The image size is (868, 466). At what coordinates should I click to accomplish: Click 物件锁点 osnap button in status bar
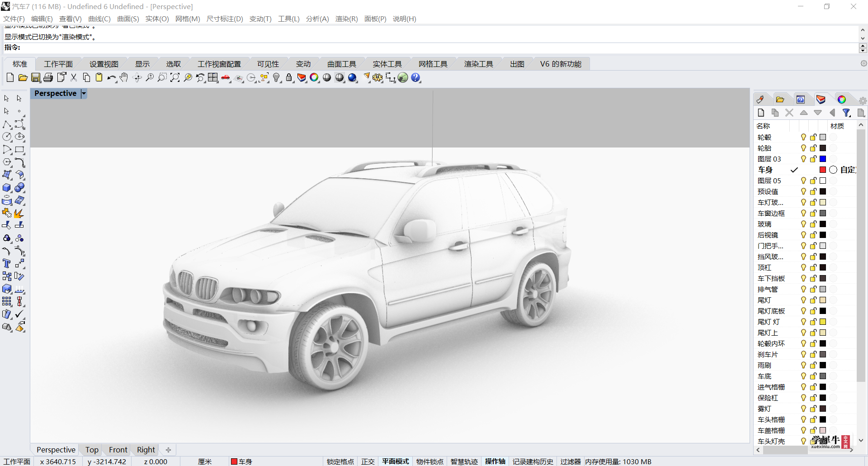tap(430, 461)
